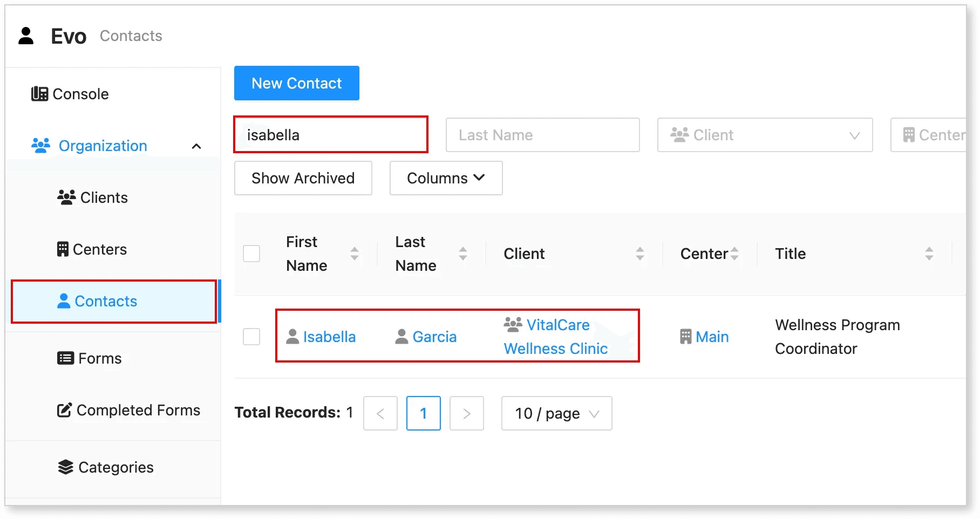This screenshot has width=980, height=519.
Task: Click the Wellness Program Coordinator title cell
Action: (x=838, y=337)
